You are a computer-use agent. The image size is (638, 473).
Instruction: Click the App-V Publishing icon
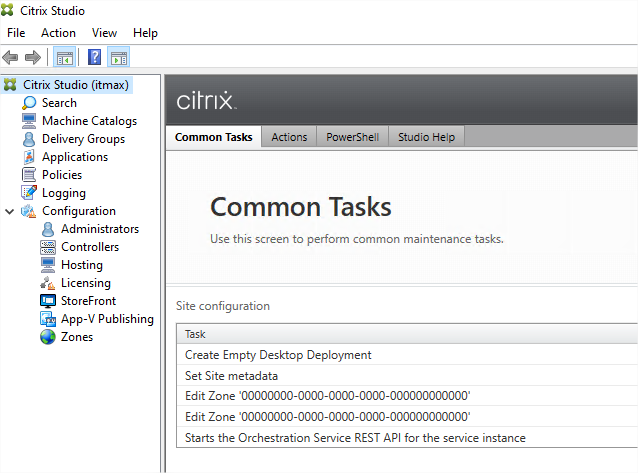pyautogui.click(x=48, y=319)
